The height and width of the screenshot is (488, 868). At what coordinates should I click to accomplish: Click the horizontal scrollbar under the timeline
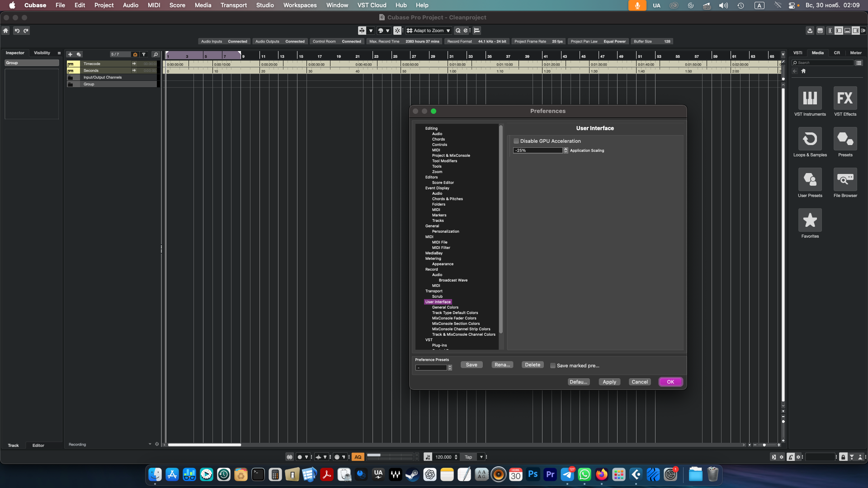pos(204,445)
